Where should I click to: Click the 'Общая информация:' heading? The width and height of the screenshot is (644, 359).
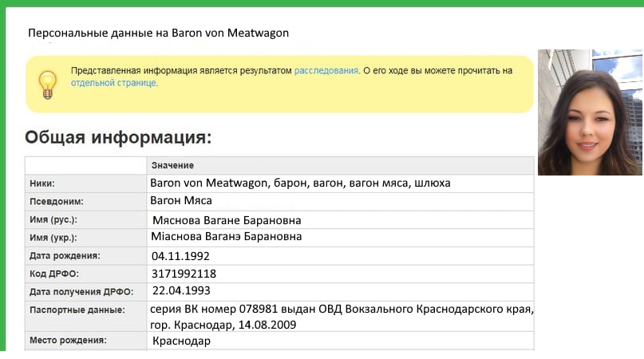click(x=118, y=137)
